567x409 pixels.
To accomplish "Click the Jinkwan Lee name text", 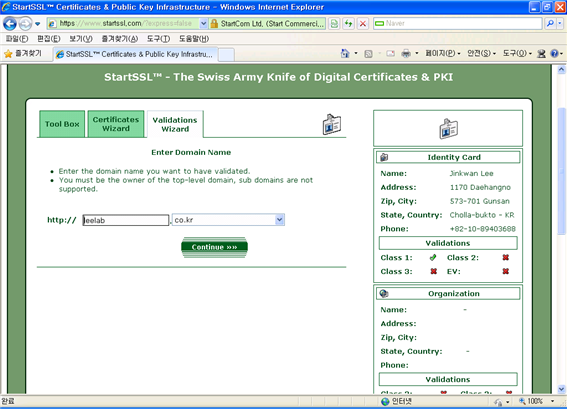I will coord(472,173).
